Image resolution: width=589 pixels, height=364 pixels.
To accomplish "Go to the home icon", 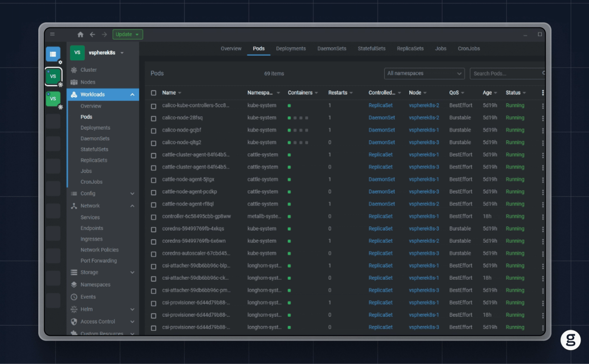I will pyautogui.click(x=80, y=35).
